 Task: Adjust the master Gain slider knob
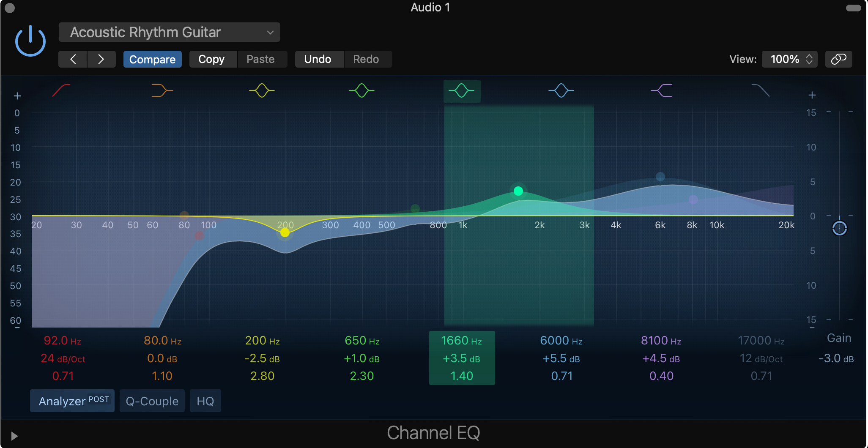[840, 228]
